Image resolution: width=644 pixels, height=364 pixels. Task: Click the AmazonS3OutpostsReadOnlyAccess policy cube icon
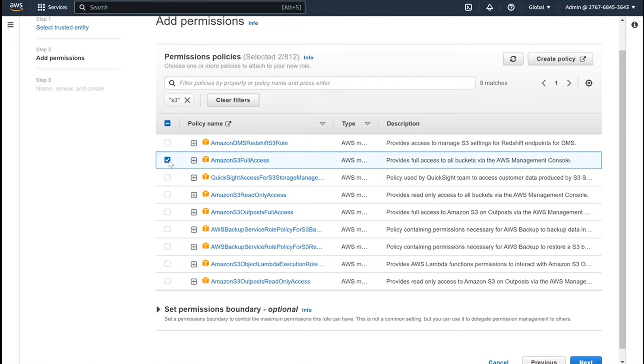point(205,281)
